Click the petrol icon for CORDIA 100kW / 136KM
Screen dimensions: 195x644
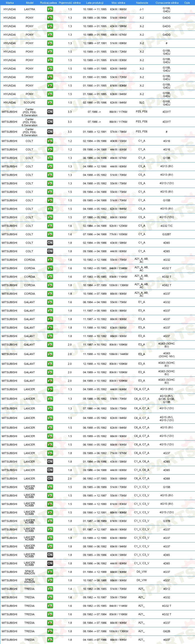tap(50, 285)
